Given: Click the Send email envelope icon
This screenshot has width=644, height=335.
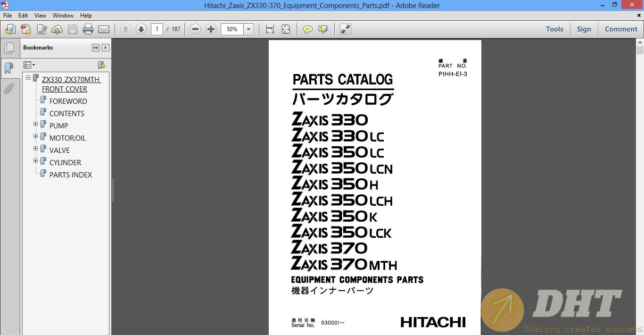Looking at the screenshot, I should 104,29.
